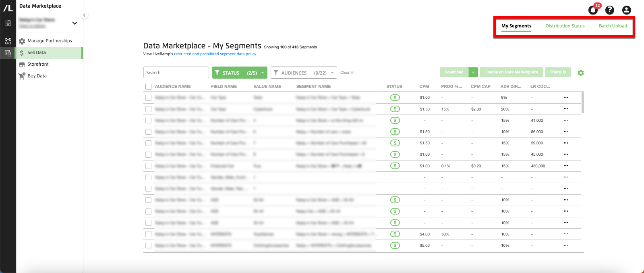Viewport: 644px width, 273px height.
Task: Click the dollar status icon in the 430,000 row
Action: [395, 166]
